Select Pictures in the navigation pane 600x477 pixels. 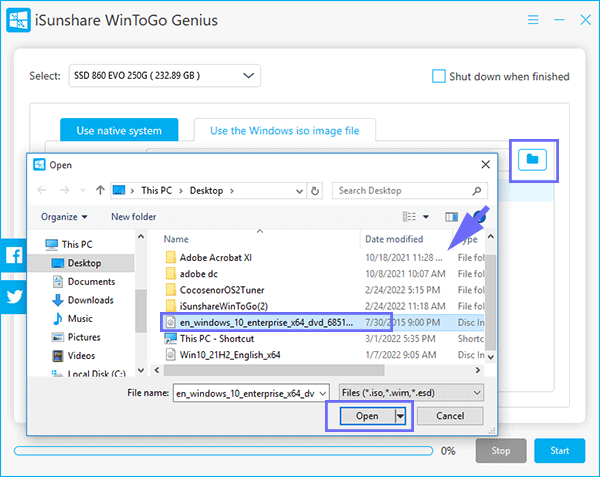point(84,337)
